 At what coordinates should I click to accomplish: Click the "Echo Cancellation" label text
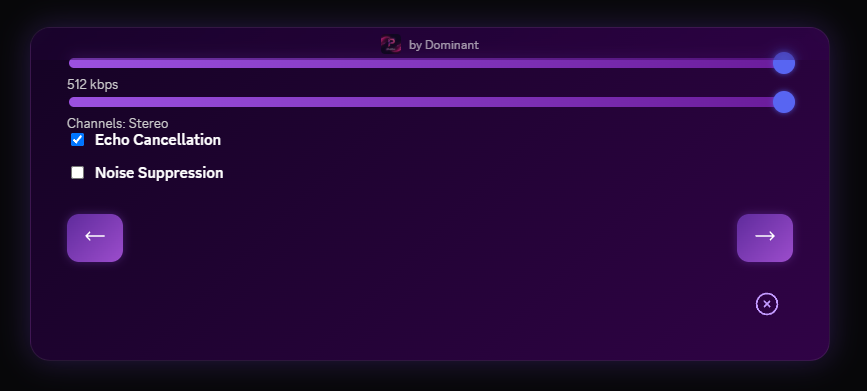pos(158,140)
